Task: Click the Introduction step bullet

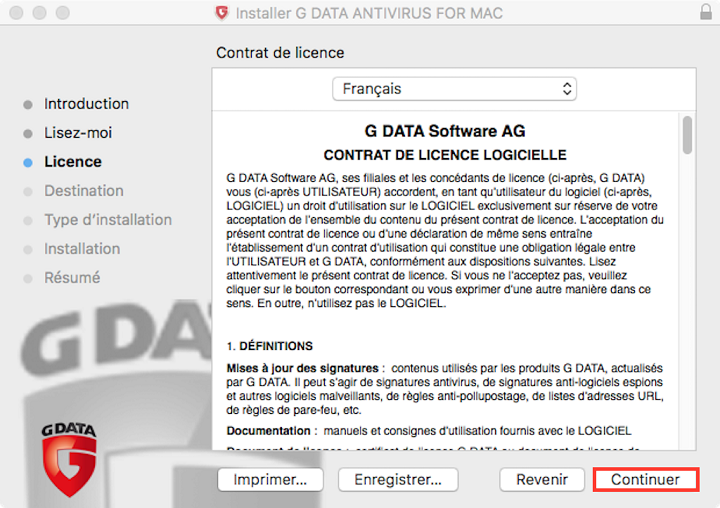Action: (x=28, y=105)
